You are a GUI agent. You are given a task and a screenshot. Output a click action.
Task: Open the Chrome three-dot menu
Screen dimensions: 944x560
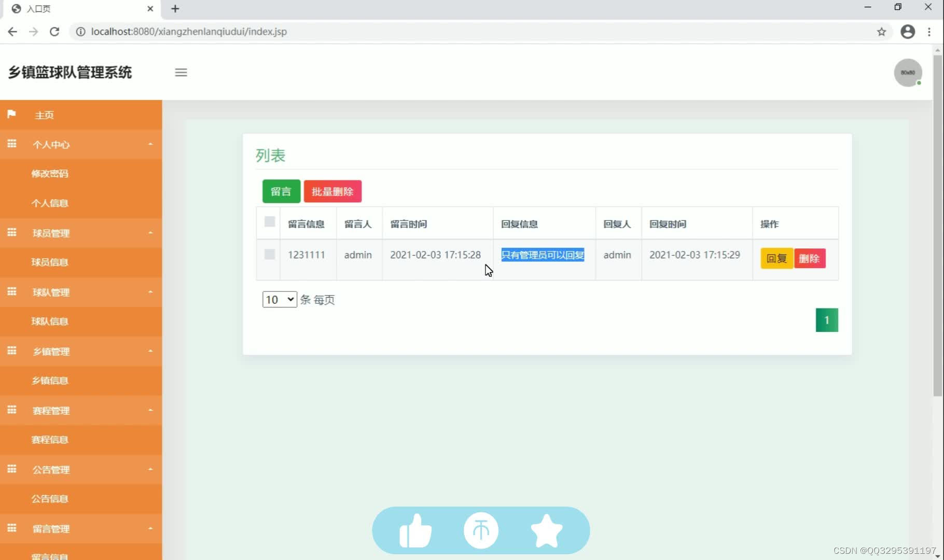pyautogui.click(x=929, y=32)
